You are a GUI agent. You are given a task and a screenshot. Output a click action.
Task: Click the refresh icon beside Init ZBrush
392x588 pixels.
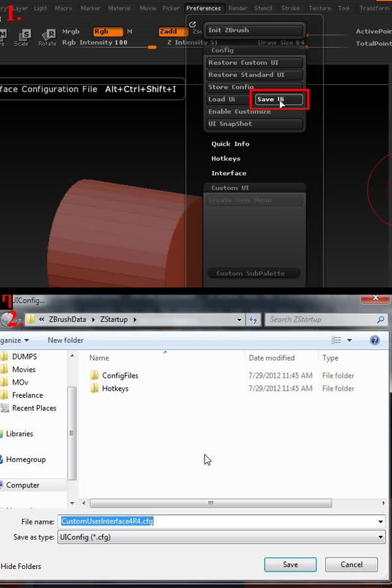click(193, 24)
